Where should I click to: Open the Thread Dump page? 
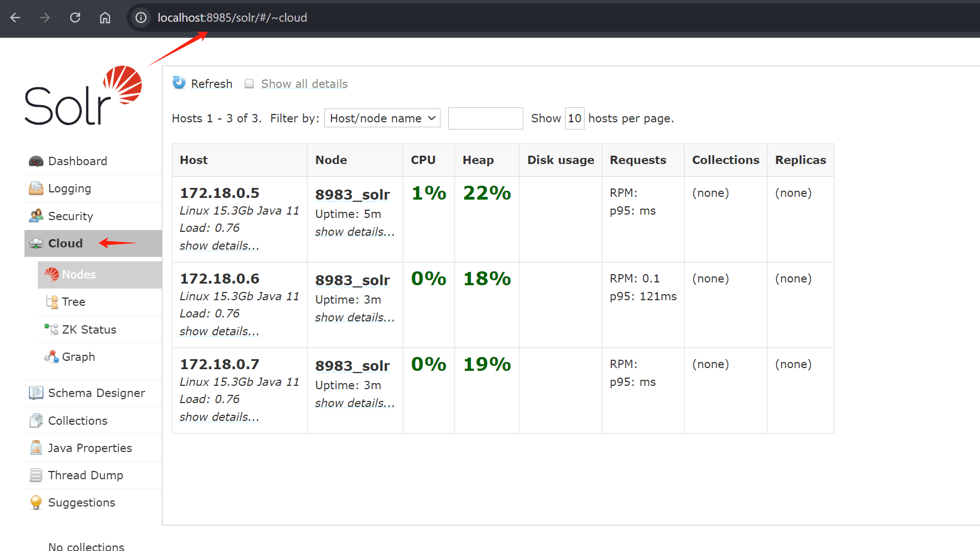pos(86,475)
